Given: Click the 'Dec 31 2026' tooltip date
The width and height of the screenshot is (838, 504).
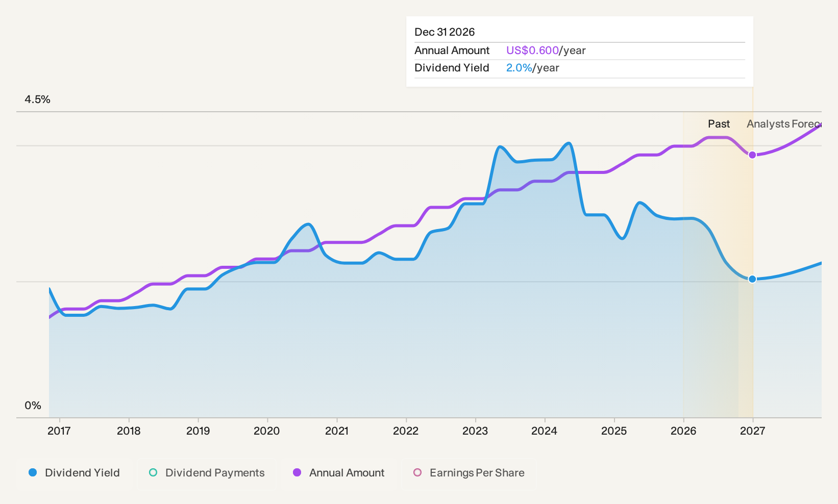Looking at the screenshot, I should [445, 32].
